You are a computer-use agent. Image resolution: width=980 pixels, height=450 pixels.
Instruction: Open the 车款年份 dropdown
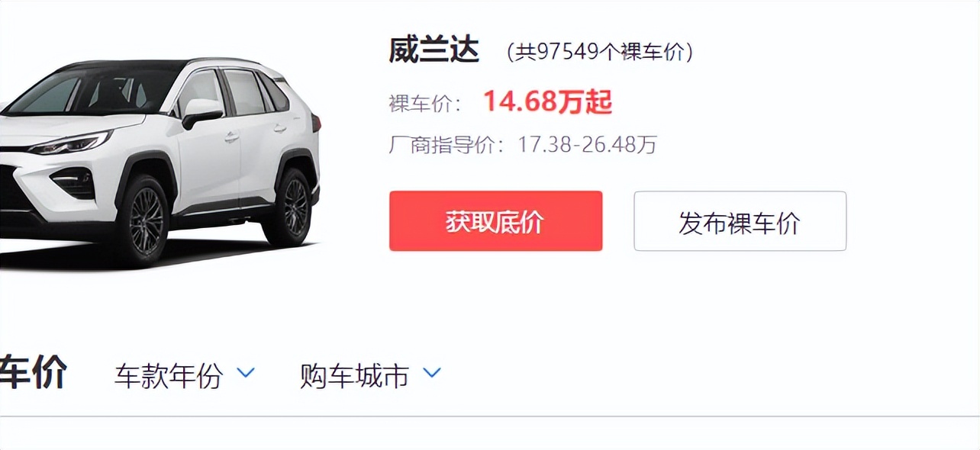point(185,375)
